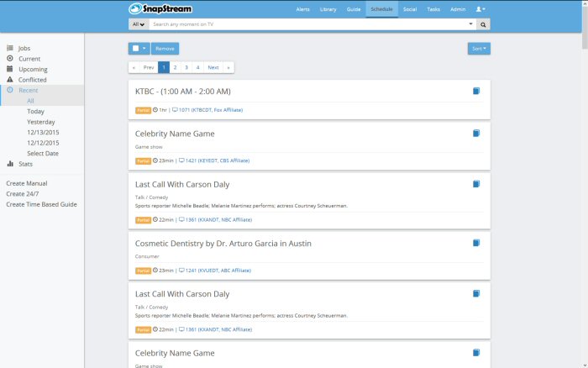The height and width of the screenshot is (368, 588).
Task: Open the Guide tab
Action: [x=354, y=9]
